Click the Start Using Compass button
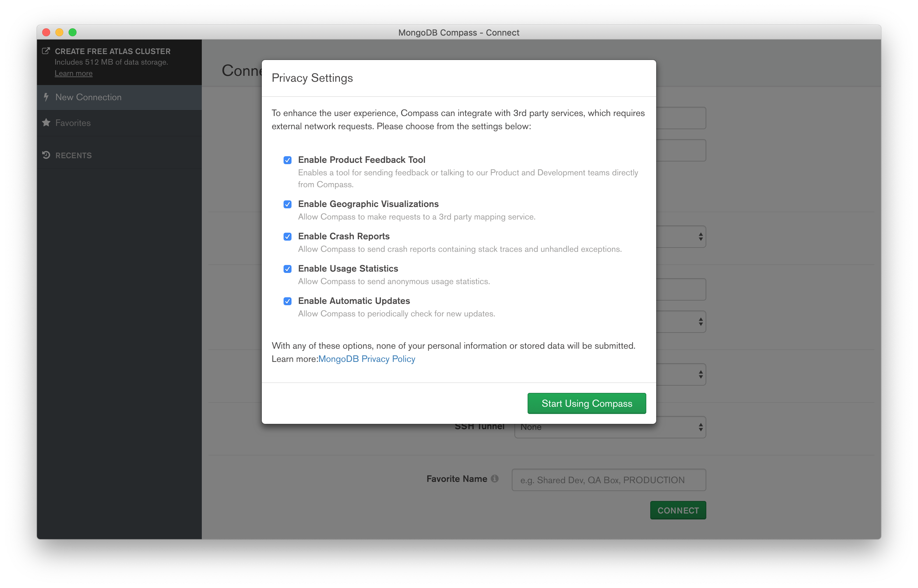 pos(587,403)
